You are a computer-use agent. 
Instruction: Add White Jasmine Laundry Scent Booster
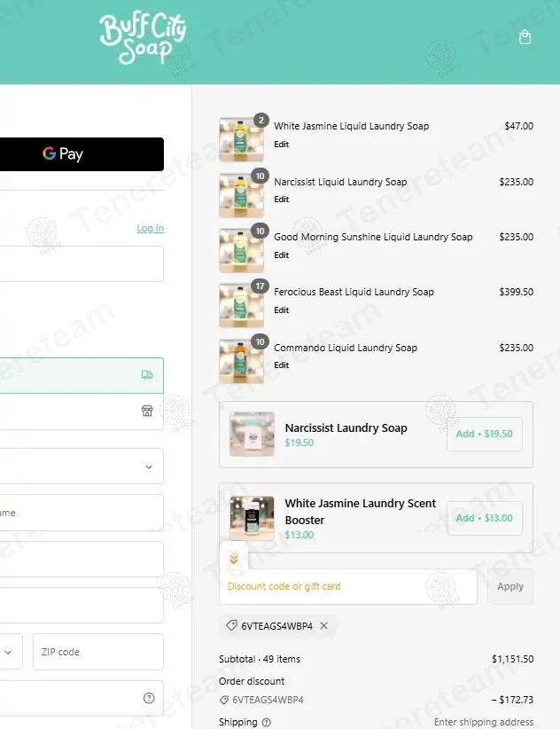point(485,518)
